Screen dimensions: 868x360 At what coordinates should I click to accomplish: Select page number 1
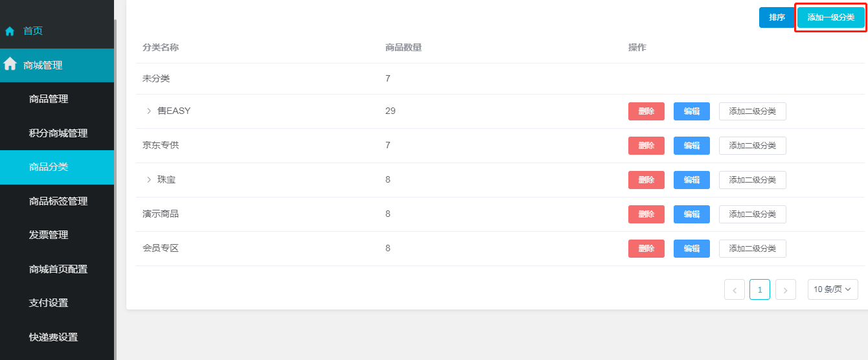coord(759,289)
